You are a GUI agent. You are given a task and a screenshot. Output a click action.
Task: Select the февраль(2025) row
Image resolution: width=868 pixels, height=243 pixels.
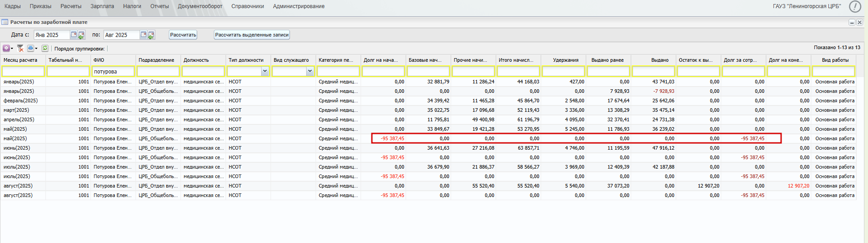pyautogui.click(x=428, y=101)
